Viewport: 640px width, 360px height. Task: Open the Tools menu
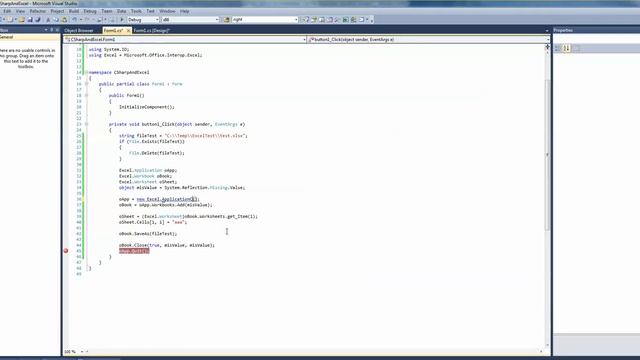pyautogui.click(x=136, y=11)
